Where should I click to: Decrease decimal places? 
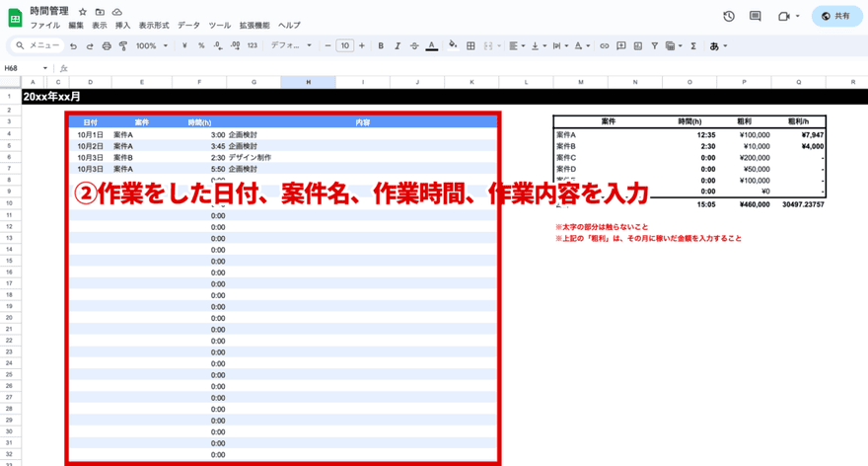point(218,46)
